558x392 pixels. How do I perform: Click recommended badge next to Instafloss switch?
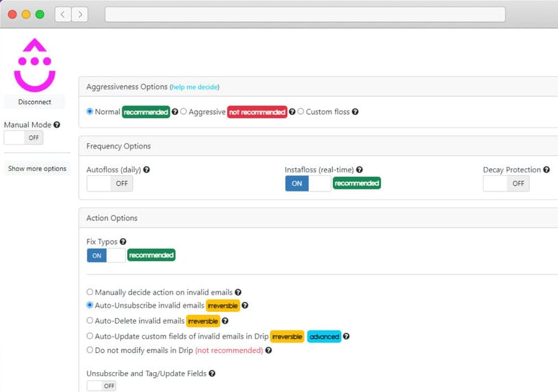pyautogui.click(x=357, y=183)
